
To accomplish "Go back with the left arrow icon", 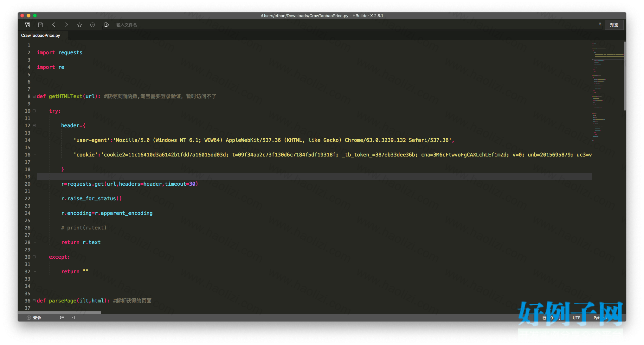I will [54, 25].
